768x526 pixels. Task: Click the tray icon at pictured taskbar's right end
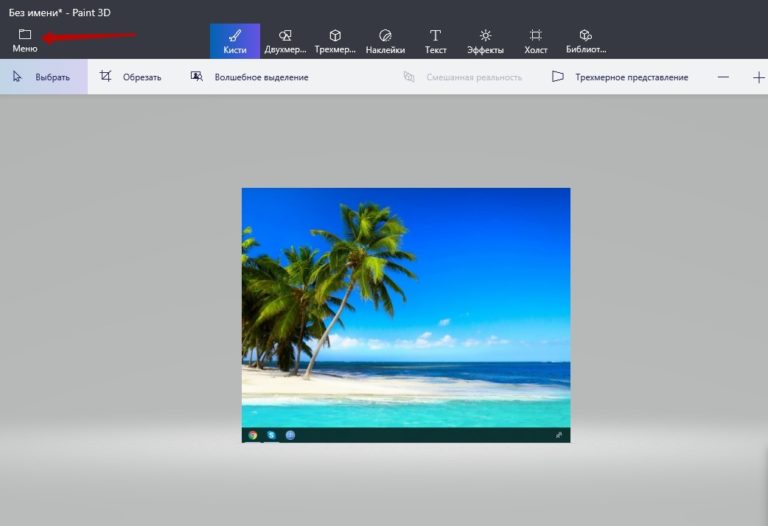point(558,435)
